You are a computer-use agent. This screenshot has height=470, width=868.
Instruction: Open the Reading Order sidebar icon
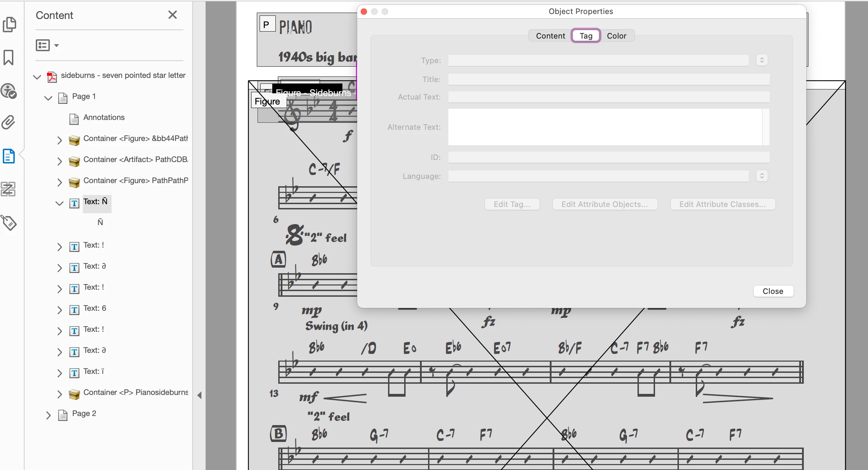(x=8, y=189)
